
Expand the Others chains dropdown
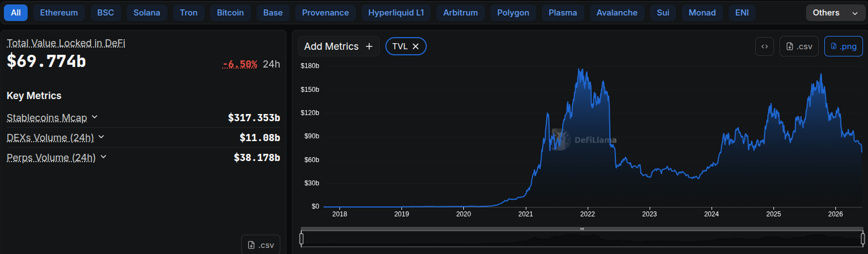coord(835,13)
